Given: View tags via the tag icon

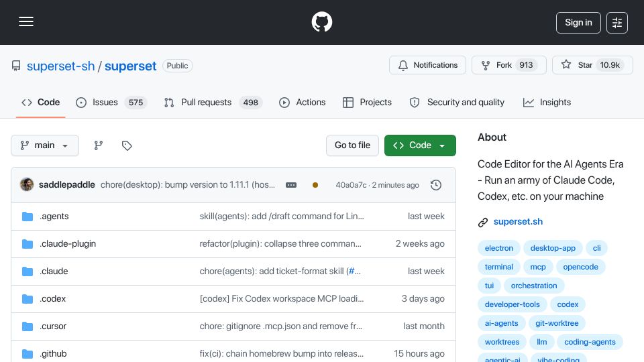Looking at the screenshot, I should pos(127,145).
